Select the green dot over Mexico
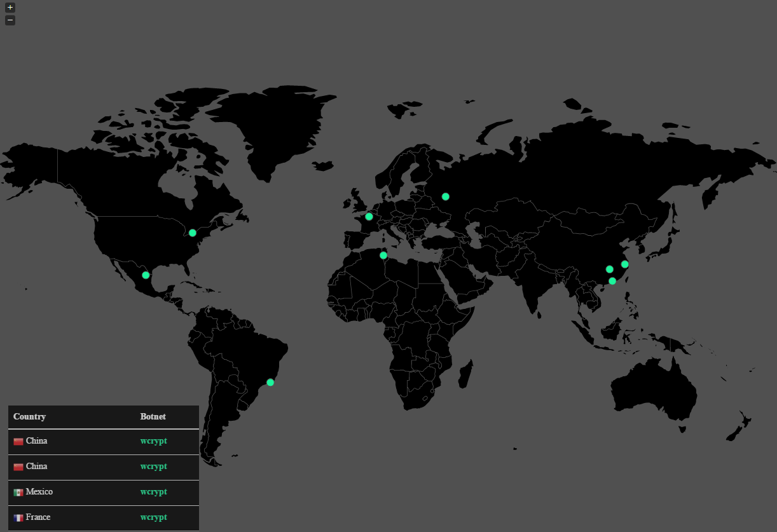777x532 pixels. (x=146, y=275)
